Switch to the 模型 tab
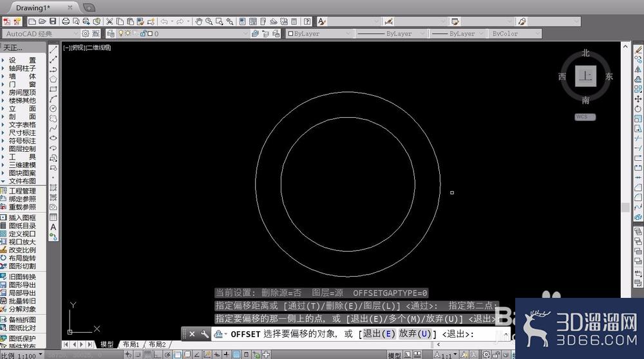This screenshot has height=359, width=644. tap(107, 344)
